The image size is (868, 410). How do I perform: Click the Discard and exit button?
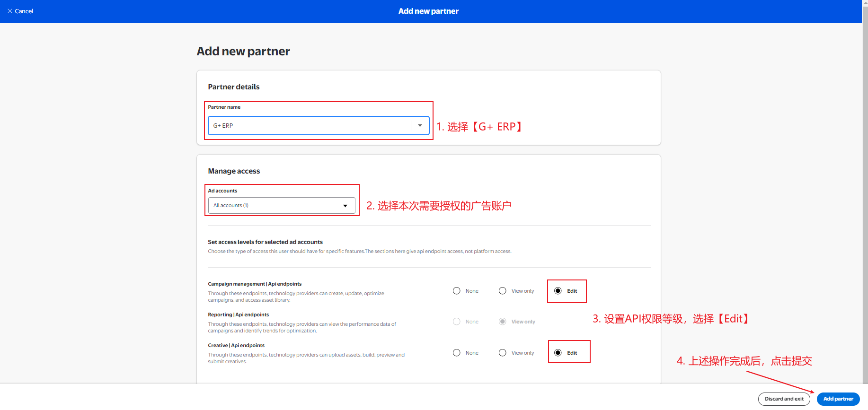point(784,399)
